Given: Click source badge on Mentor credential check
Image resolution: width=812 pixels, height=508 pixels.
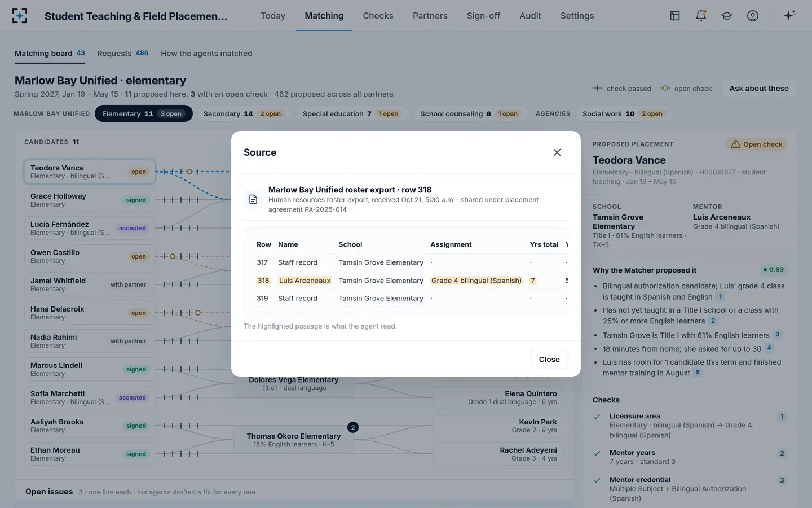Looking at the screenshot, I should coord(782,480).
